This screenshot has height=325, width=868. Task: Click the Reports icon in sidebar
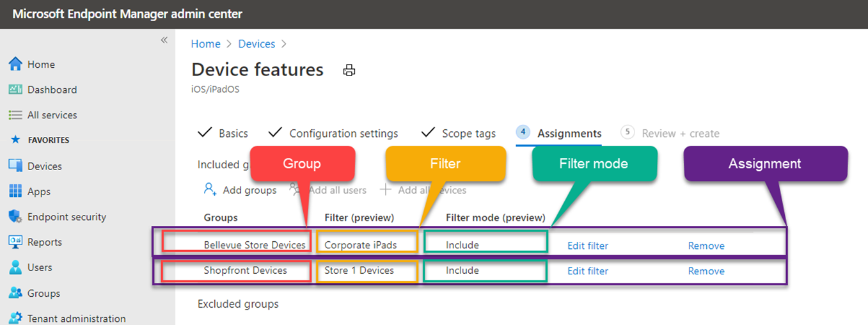[15, 242]
